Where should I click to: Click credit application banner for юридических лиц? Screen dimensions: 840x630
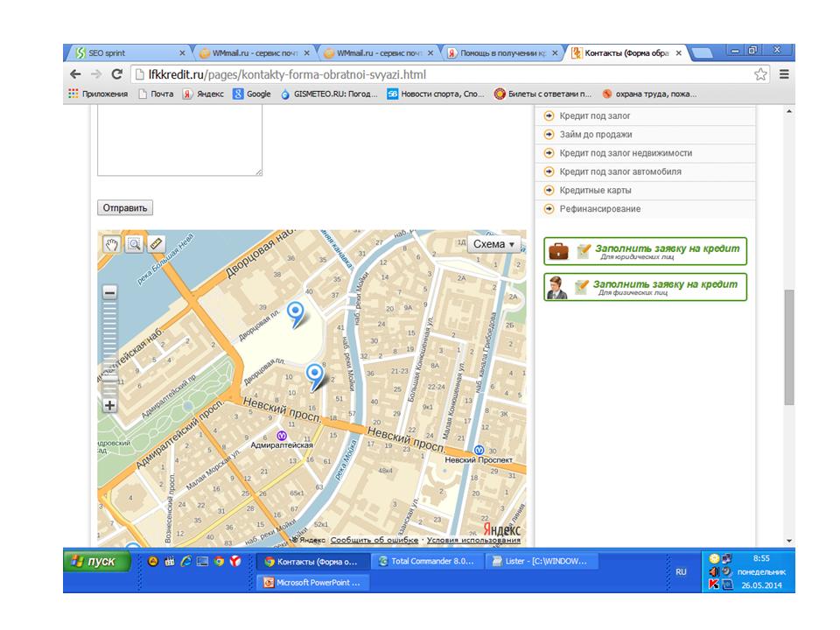(x=646, y=251)
